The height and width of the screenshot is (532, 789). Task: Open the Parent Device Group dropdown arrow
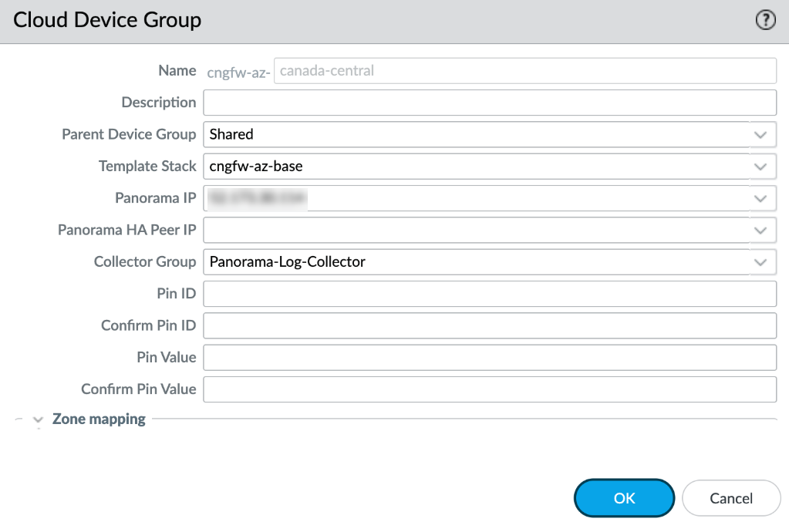(x=760, y=134)
